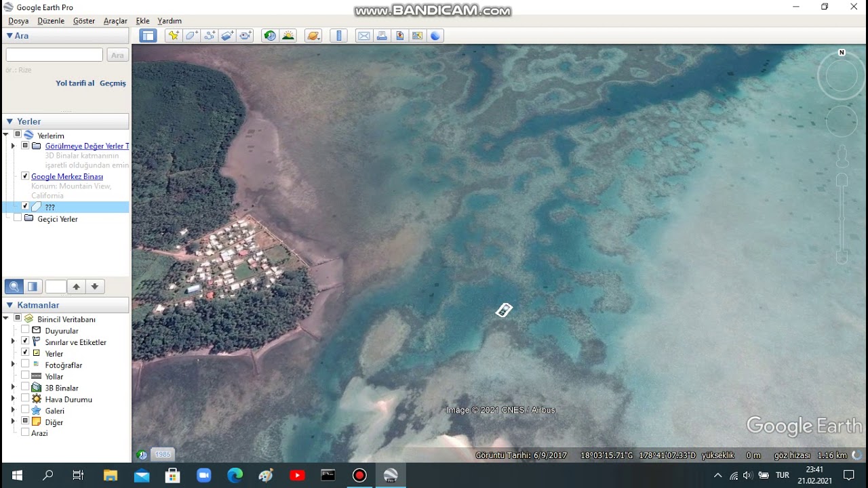Screen dimensions: 868x488
Task: Uncheck the Yerler layer checkbox
Action: click(x=25, y=352)
